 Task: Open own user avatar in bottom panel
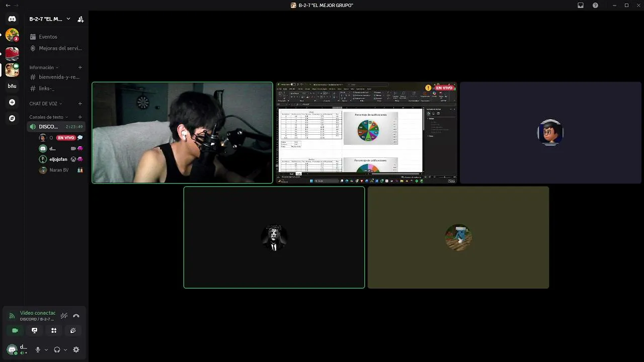[12, 349]
